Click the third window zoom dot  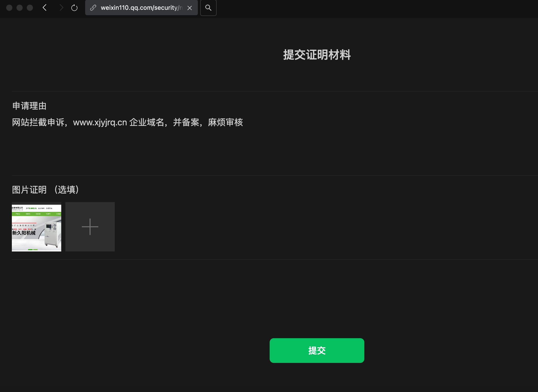click(30, 8)
